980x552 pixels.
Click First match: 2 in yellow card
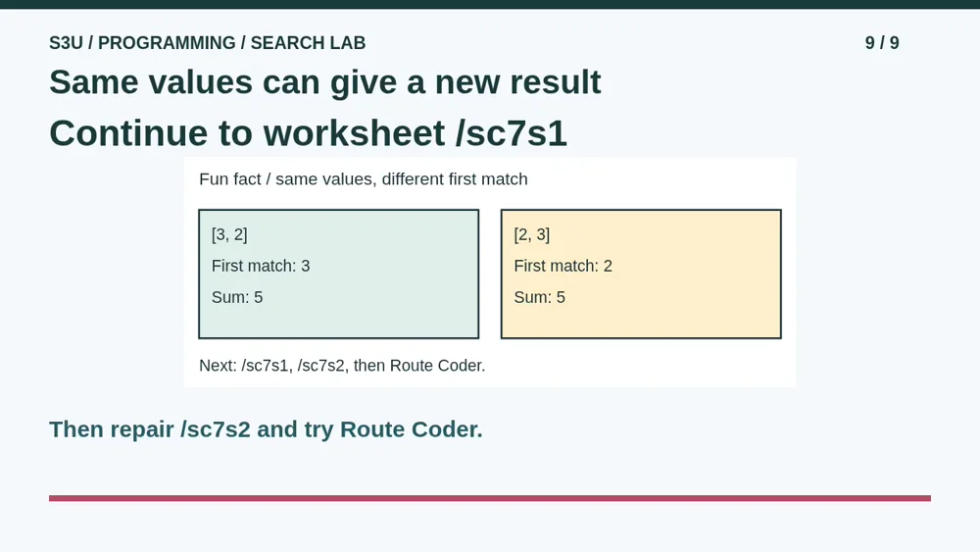[x=563, y=267]
